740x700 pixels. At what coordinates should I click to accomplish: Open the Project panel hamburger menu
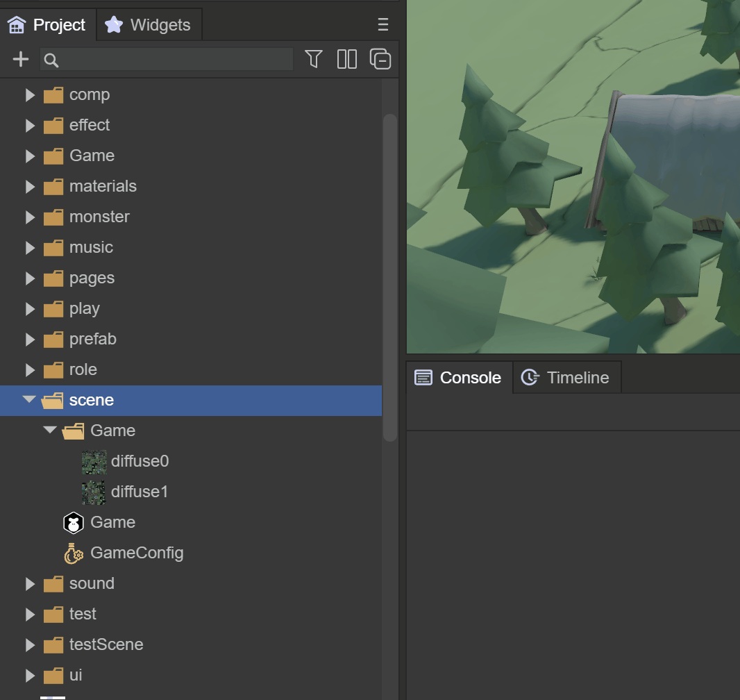(x=382, y=25)
